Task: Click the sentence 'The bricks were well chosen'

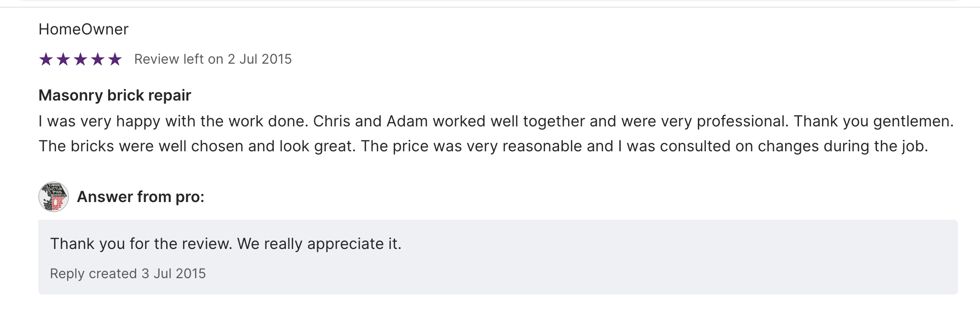Action: (197, 146)
